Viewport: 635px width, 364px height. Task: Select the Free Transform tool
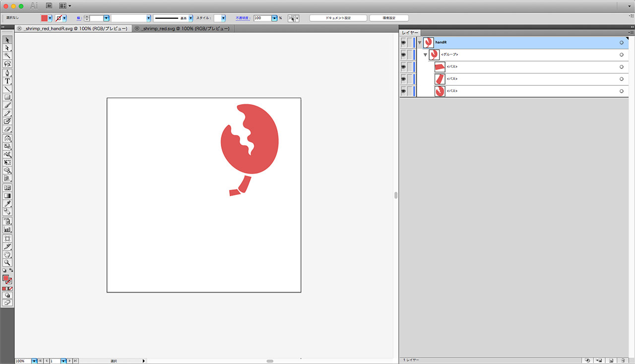7,162
